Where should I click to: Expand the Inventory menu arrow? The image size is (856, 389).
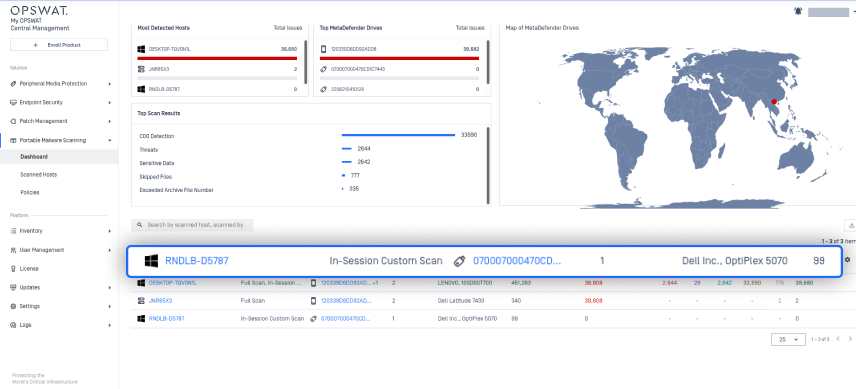[x=110, y=231]
